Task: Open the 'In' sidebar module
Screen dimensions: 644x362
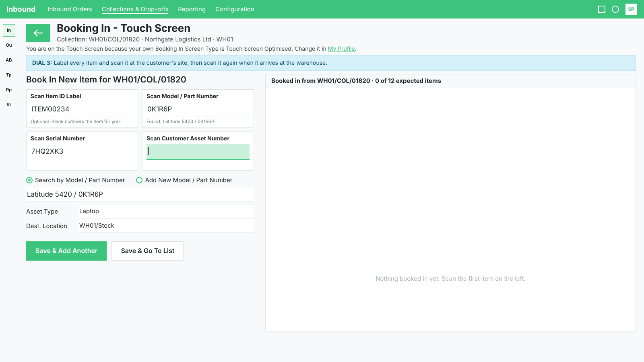Action: [9, 30]
